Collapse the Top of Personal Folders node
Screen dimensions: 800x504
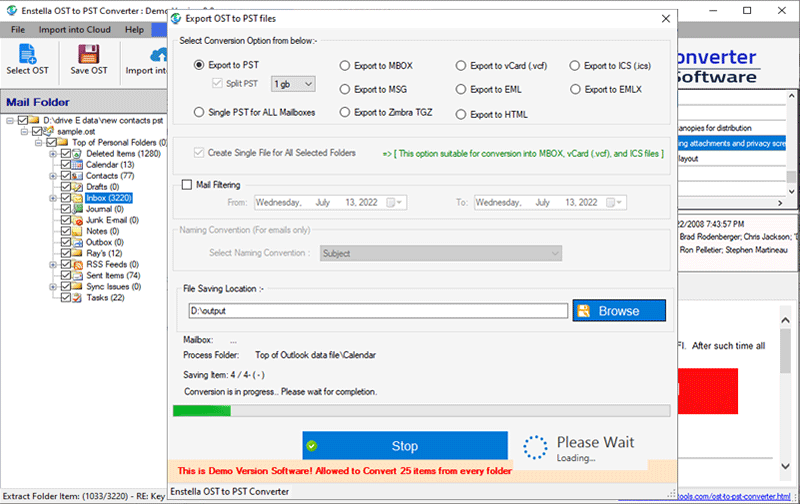tap(39, 143)
